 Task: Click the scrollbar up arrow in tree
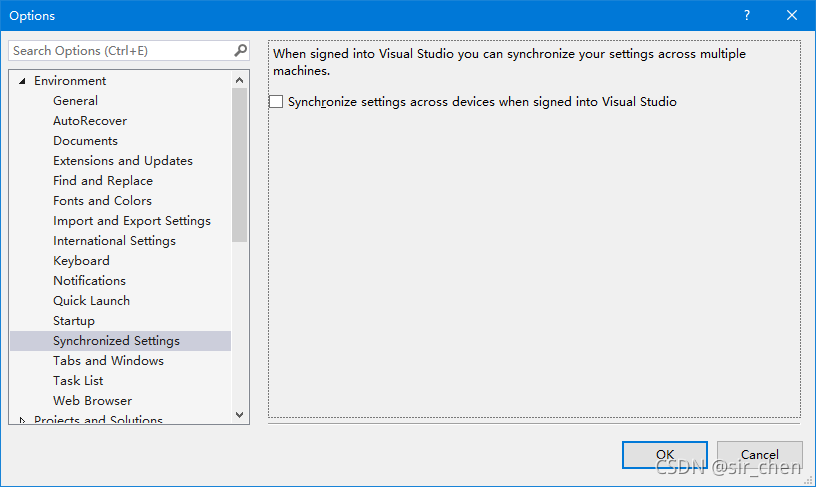239,80
